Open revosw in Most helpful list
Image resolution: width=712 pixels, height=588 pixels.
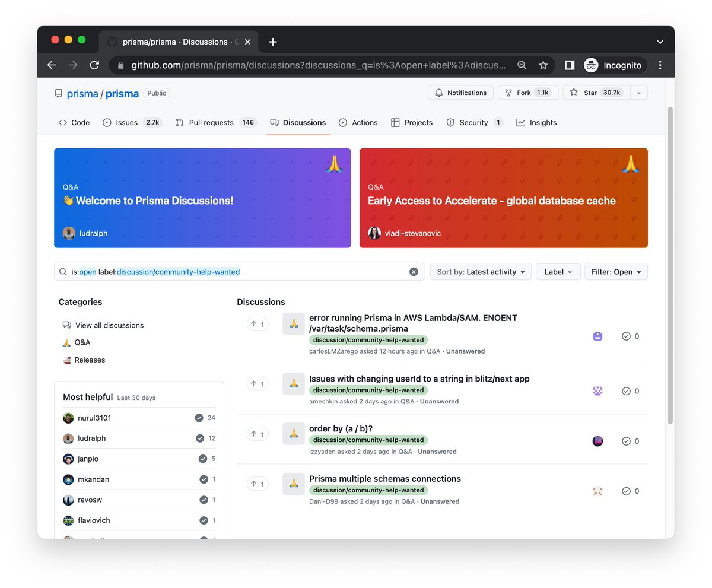(90, 500)
